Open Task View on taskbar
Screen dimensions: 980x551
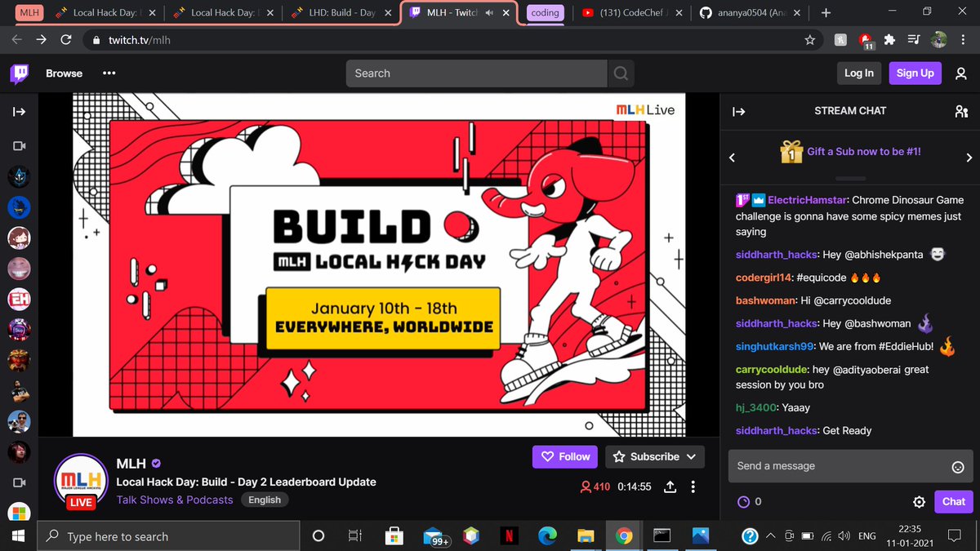pos(355,536)
